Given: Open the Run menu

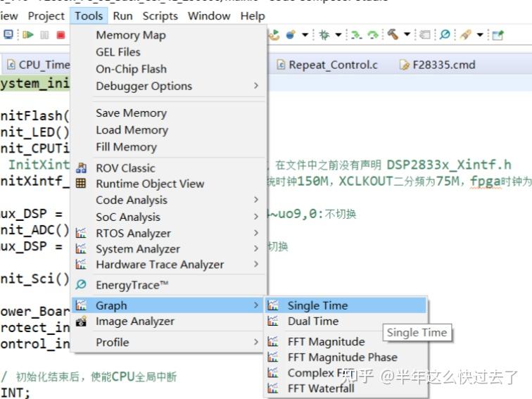Looking at the screenshot, I should coord(123,16).
